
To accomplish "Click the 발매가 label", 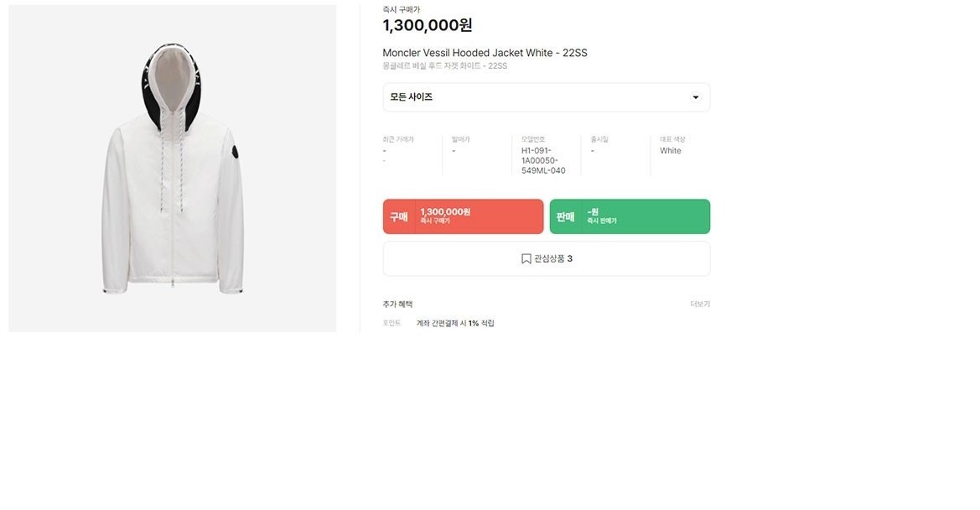I will coord(461,139).
